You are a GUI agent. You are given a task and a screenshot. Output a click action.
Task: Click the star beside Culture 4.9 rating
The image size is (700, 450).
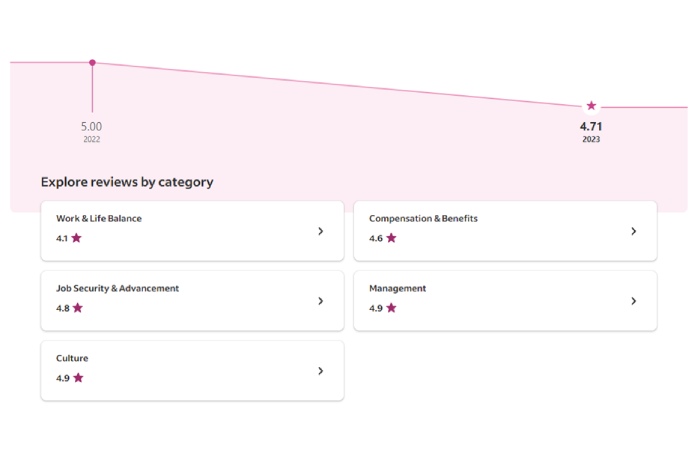tap(78, 378)
